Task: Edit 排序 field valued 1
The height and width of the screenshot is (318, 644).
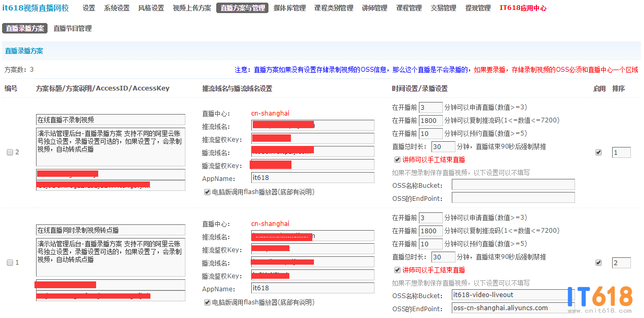Action: [x=622, y=153]
